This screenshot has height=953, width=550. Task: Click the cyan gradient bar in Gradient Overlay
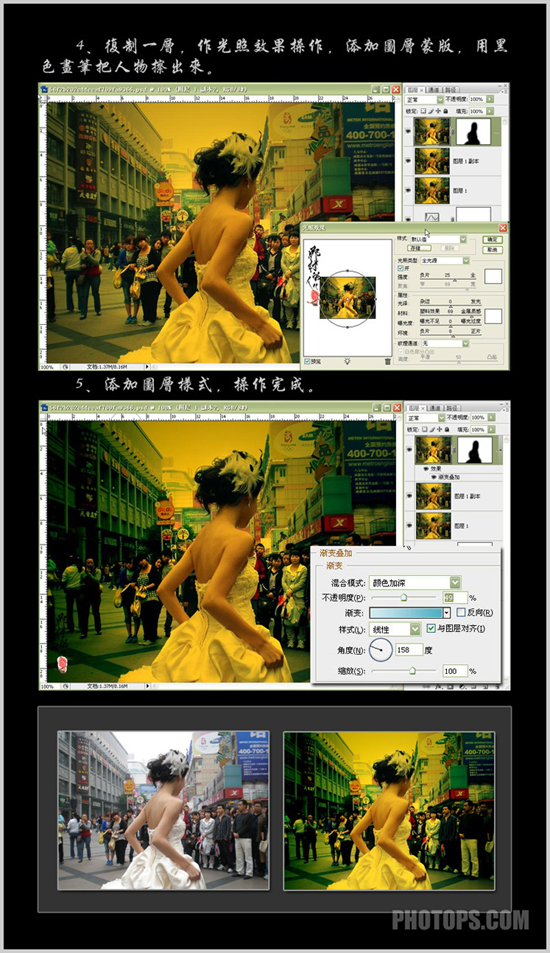click(x=406, y=613)
